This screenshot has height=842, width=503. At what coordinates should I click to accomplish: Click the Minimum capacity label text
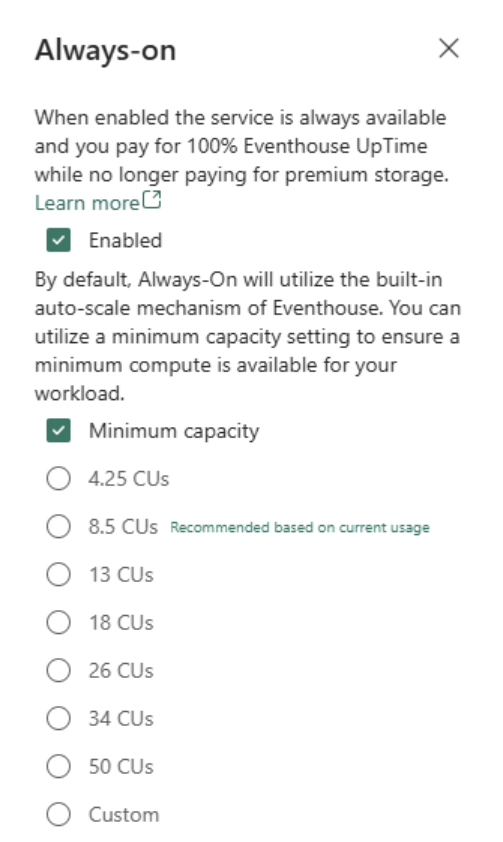(x=174, y=431)
